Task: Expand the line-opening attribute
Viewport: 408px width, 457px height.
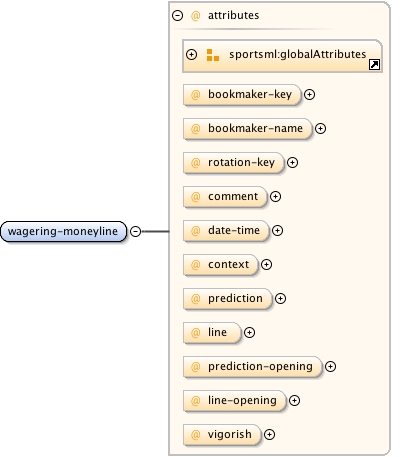Action: (294, 401)
